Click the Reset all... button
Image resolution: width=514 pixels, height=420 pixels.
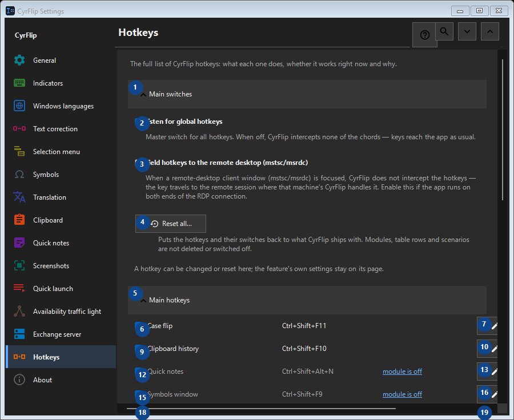[170, 224]
